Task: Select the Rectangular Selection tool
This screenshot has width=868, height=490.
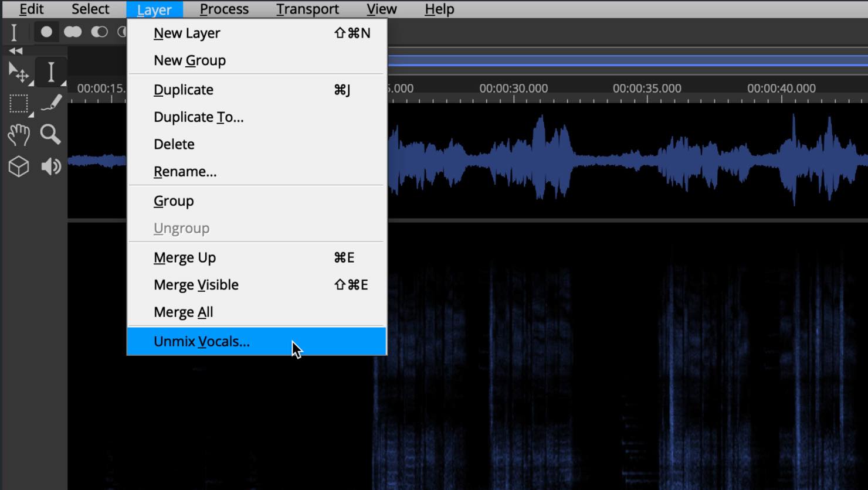Action: (19, 104)
